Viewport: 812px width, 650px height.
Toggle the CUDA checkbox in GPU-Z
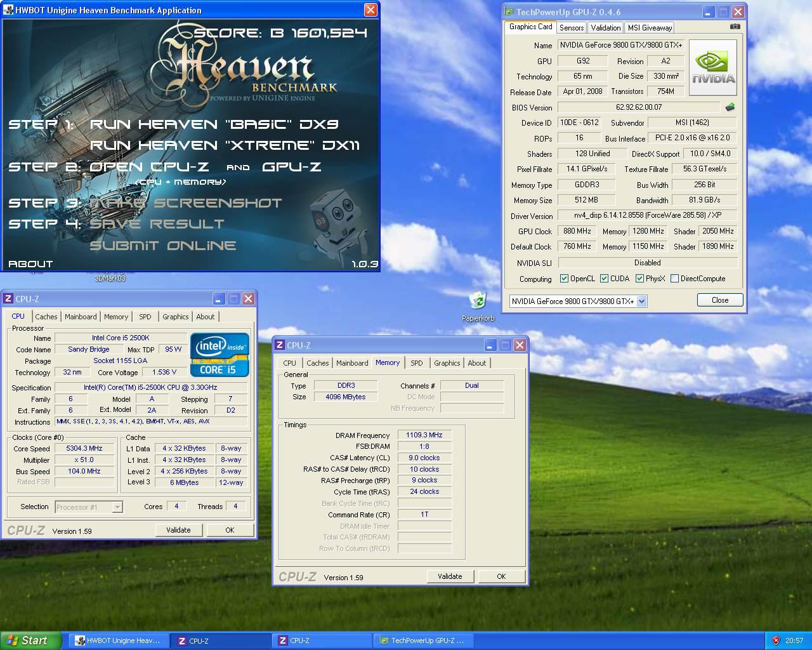coord(604,279)
